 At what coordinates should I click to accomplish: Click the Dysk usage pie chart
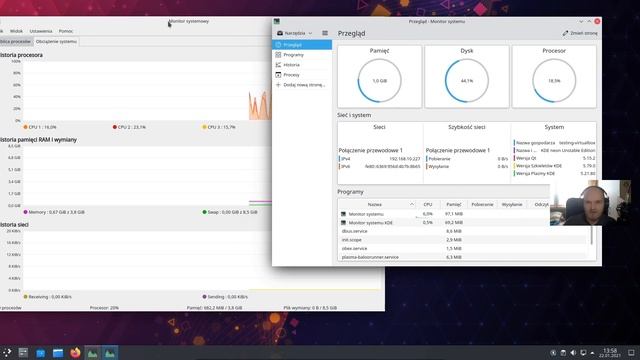click(467, 81)
